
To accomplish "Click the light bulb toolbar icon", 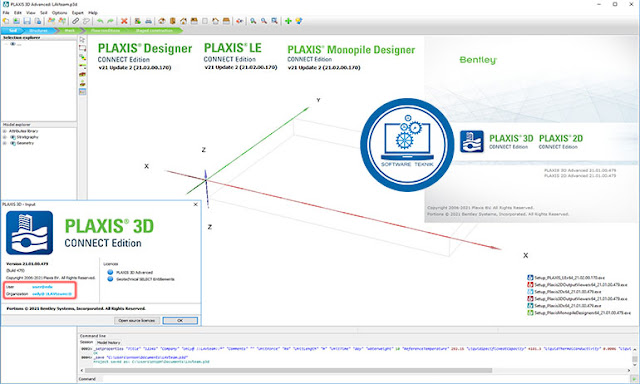I will (x=299, y=21).
